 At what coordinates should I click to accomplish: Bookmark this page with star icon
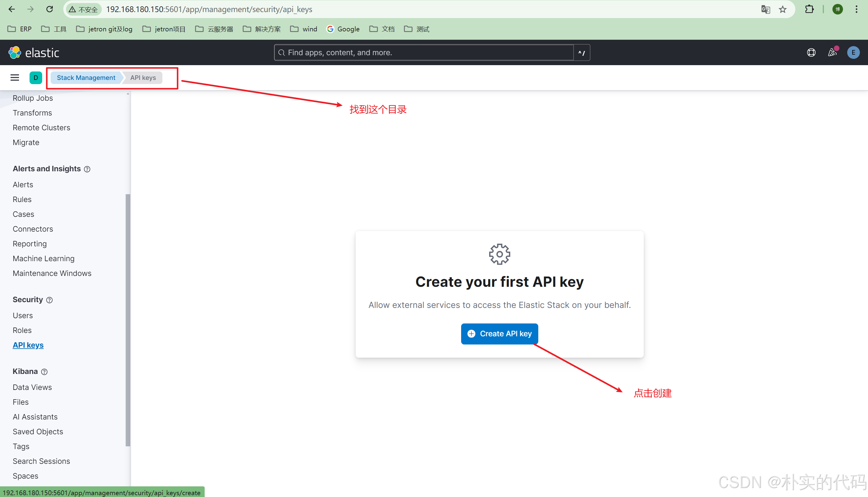pos(783,9)
